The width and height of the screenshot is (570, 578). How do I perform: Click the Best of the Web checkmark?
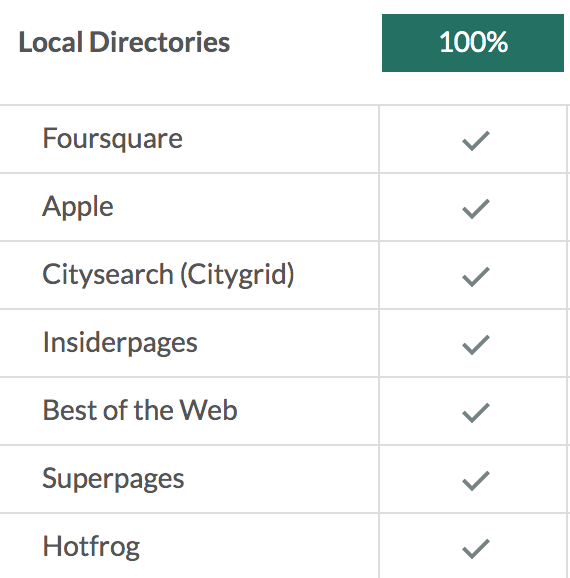click(476, 413)
